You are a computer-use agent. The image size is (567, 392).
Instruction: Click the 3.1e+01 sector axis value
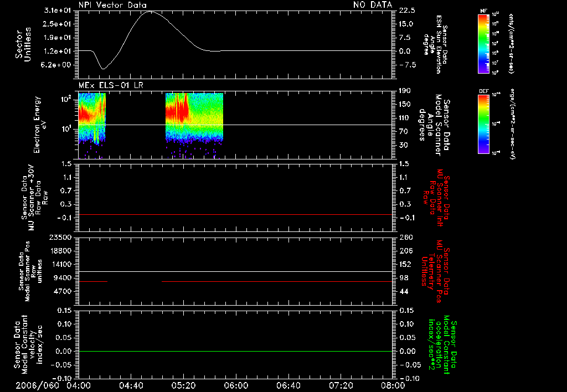(58, 11)
